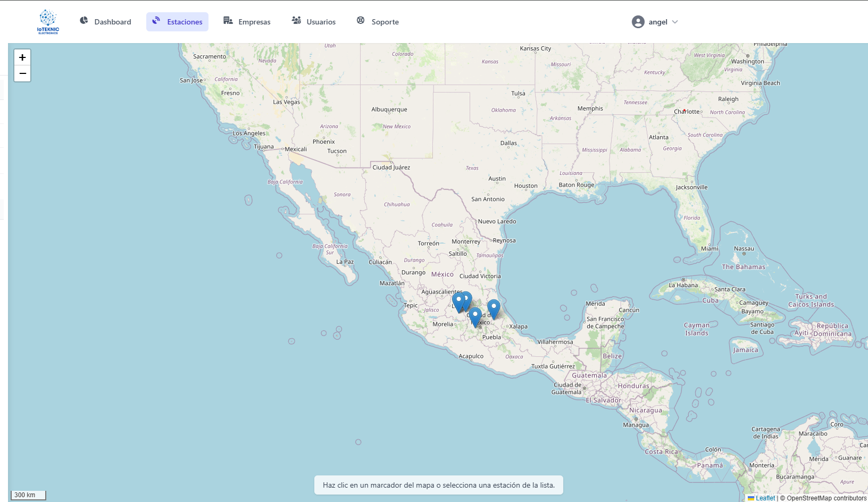Image resolution: width=868 pixels, height=502 pixels.
Task: Go to the Empresas section
Action: pos(247,22)
